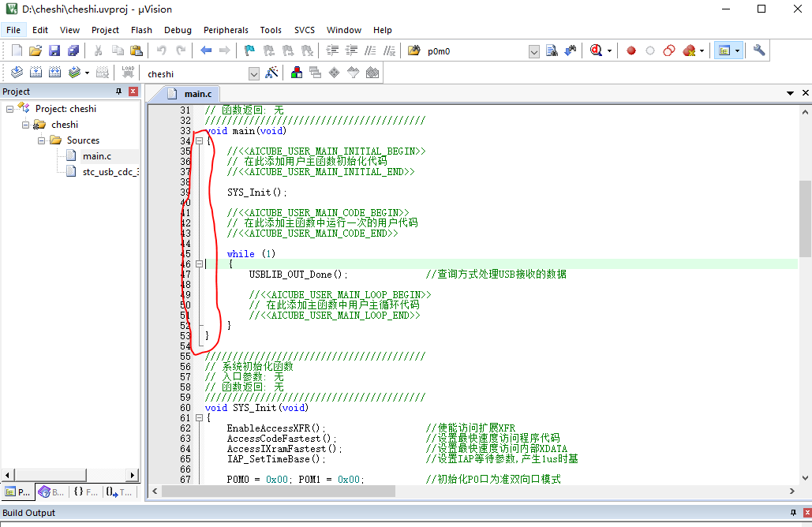Open Manage Project Items colored blocks icon
812x527 pixels.
coord(296,73)
